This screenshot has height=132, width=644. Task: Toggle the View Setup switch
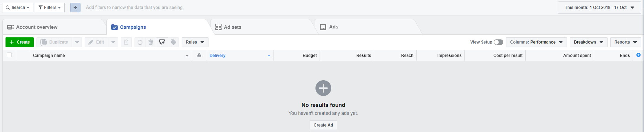click(498, 42)
